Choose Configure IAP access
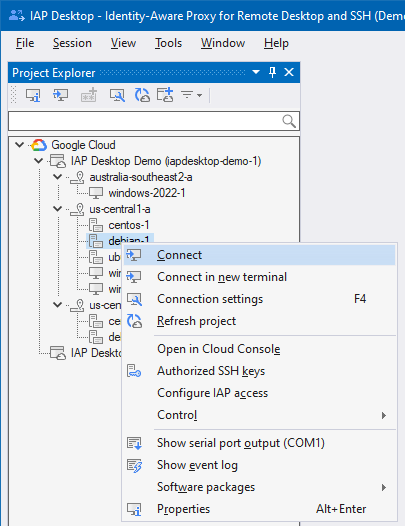 coord(259,393)
